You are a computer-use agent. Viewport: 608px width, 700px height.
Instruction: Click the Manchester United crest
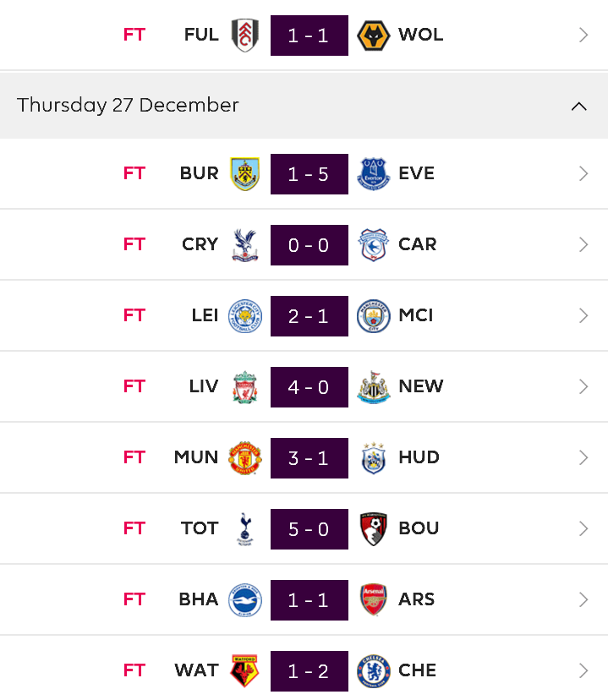[245, 458]
